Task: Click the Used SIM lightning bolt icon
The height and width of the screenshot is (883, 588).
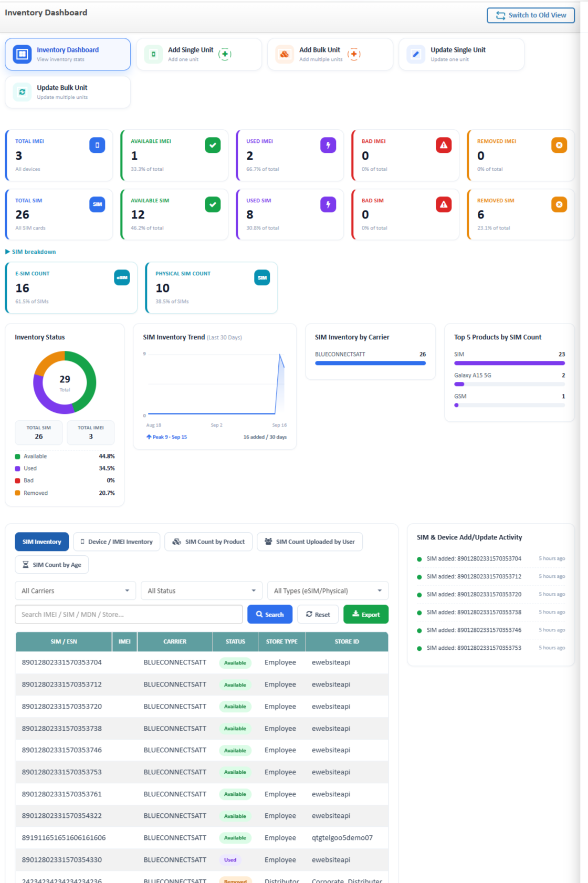Action: (x=328, y=204)
